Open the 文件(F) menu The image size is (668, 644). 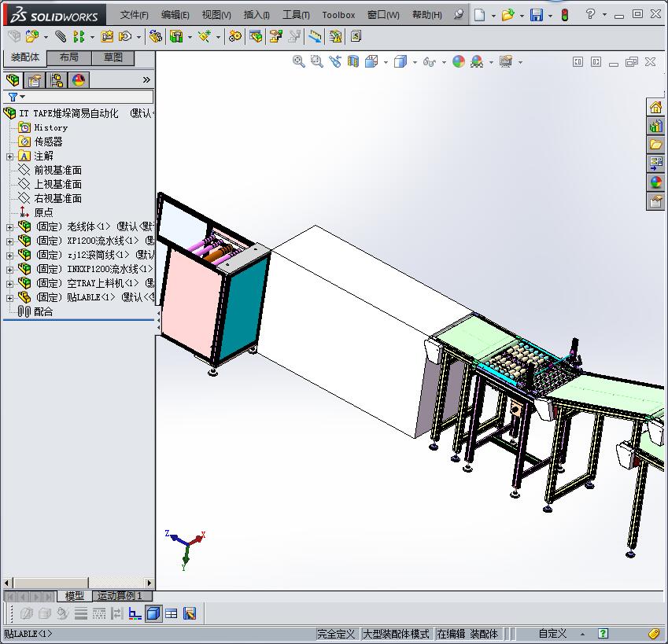pos(135,15)
